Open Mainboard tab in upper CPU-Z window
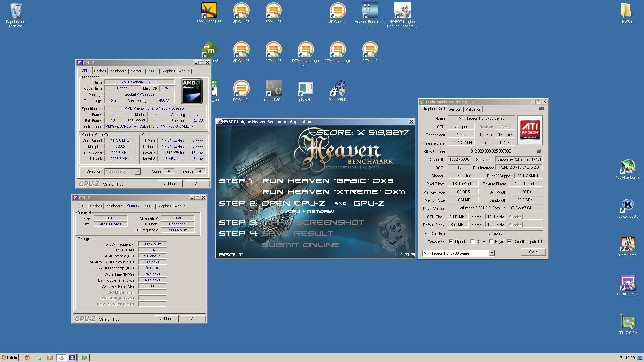The image size is (644, 362). click(x=118, y=71)
